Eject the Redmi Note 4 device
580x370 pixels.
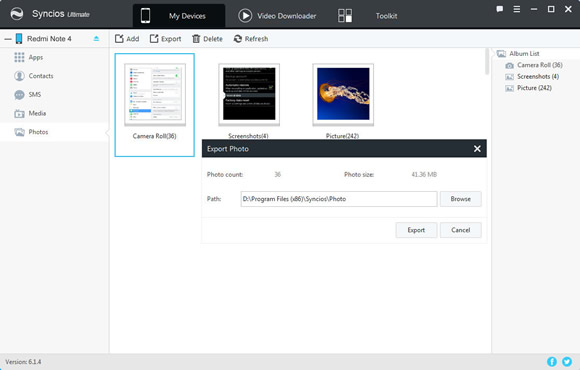pyautogui.click(x=96, y=38)
